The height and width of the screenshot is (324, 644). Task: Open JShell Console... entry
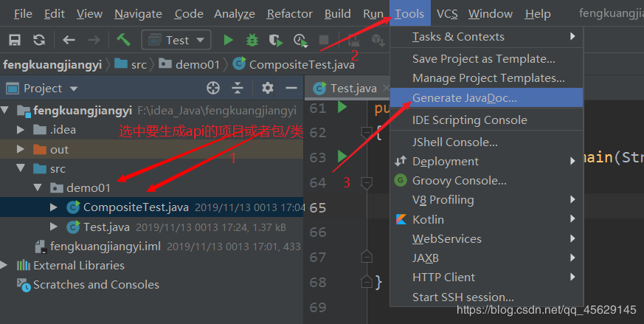pyautogui.click(x=486, y=142)
